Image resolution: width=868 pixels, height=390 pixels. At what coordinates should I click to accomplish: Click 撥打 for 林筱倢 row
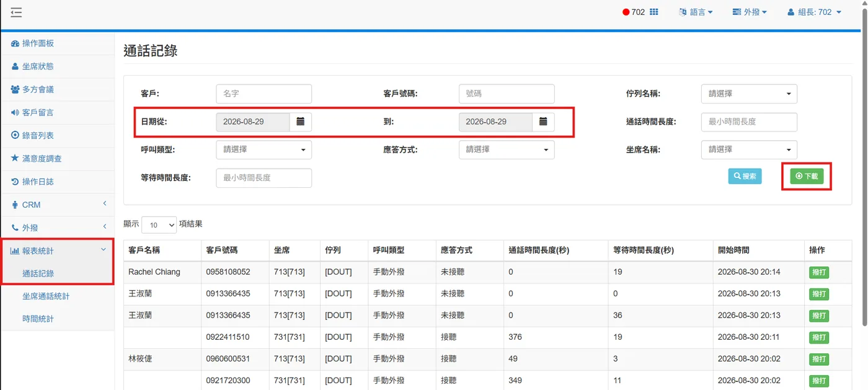818,359
